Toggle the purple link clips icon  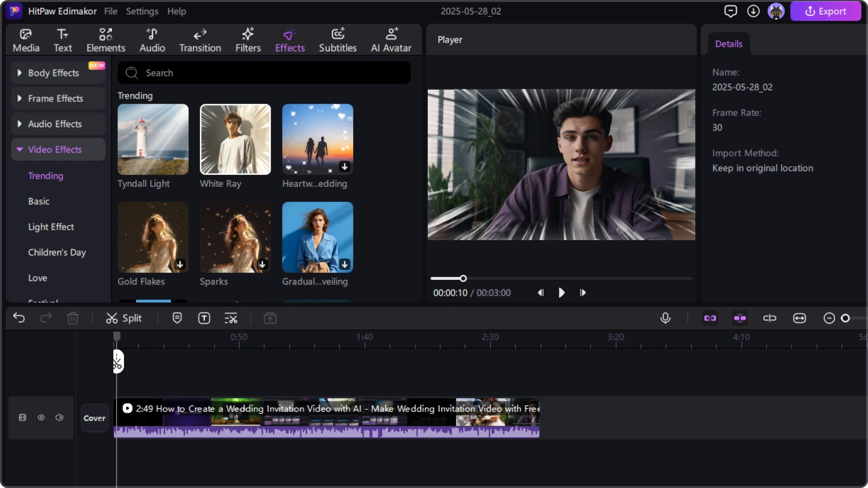pyautogui.click(x=710, y=318)
